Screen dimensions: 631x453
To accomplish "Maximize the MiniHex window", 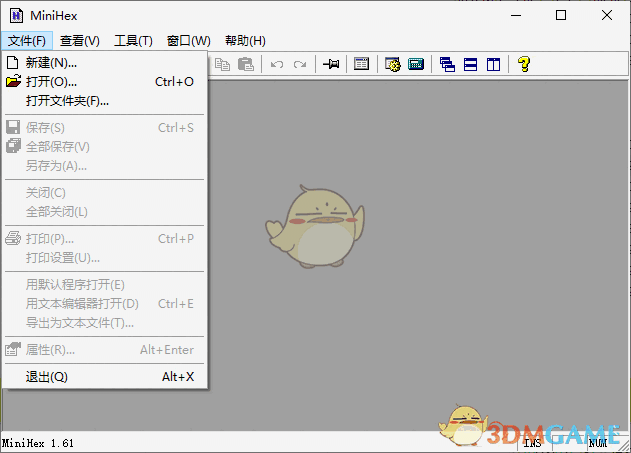I will [561, 15].
